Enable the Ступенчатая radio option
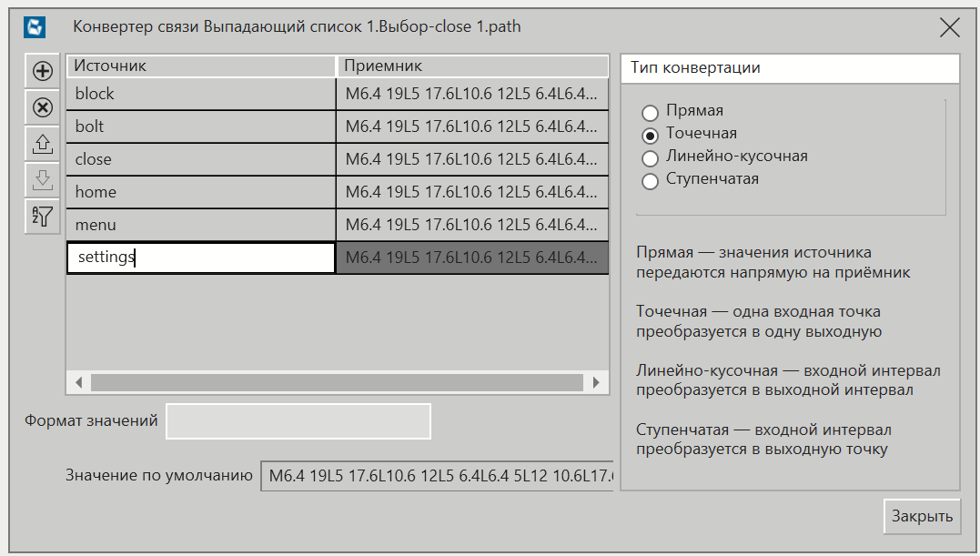The width and height of the screenshot is (980, 556). pos(650,180)
